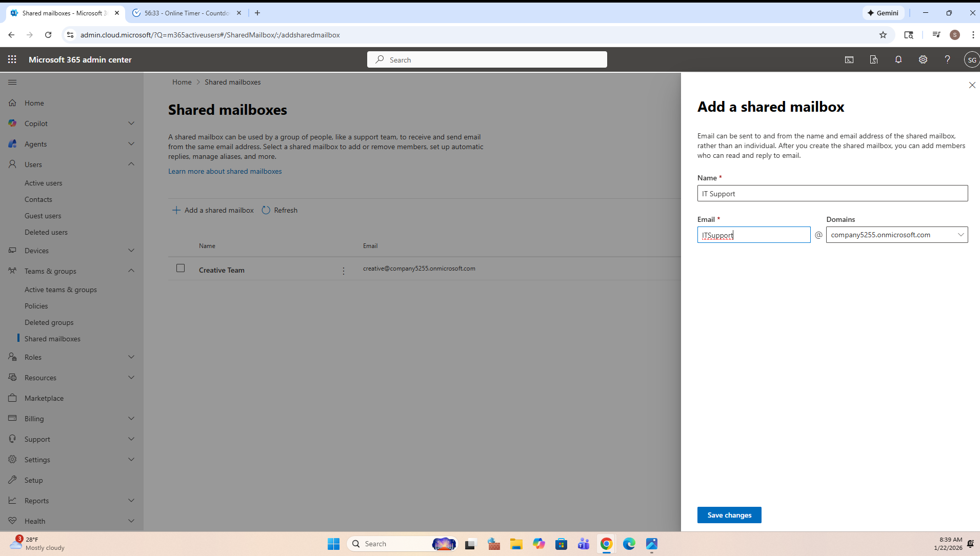Viewport: 980px width, 556px height.
Task: Expand the Settings nav section
Action: tap(131, 459)
